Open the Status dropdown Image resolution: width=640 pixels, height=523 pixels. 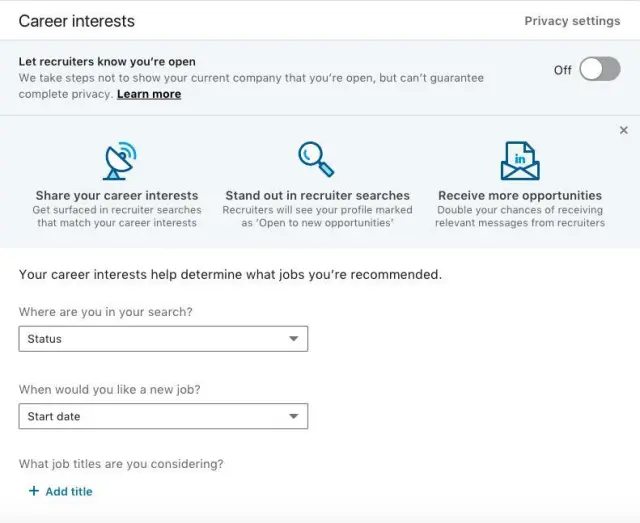[x=163, y=339]
